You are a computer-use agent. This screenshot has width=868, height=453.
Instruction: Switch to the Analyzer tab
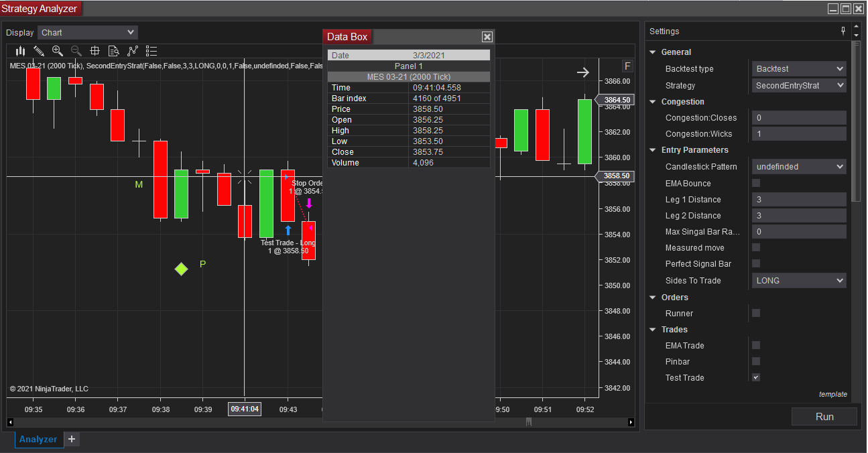click(x=38, y=439)
